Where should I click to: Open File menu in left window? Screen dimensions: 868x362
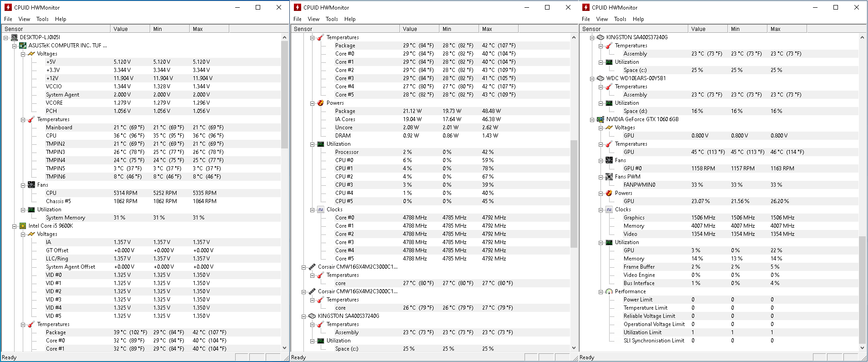tap(8, 19)
